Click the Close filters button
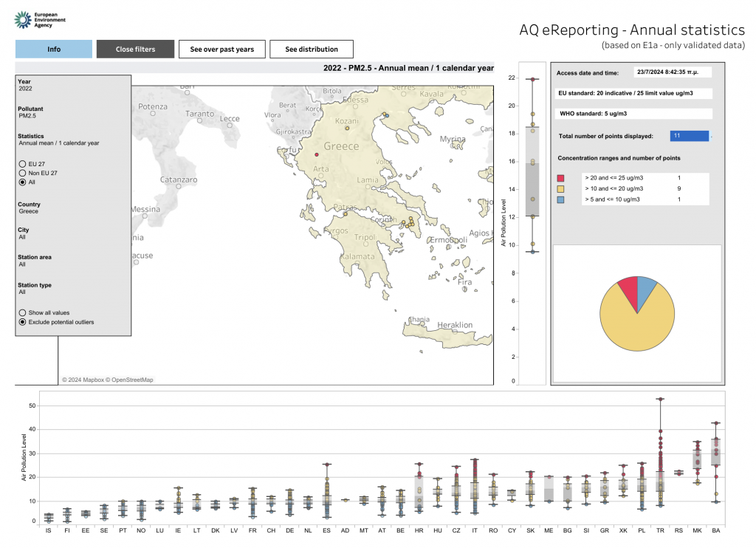Viewport: 756px width, 548px height. pos(135,49)
